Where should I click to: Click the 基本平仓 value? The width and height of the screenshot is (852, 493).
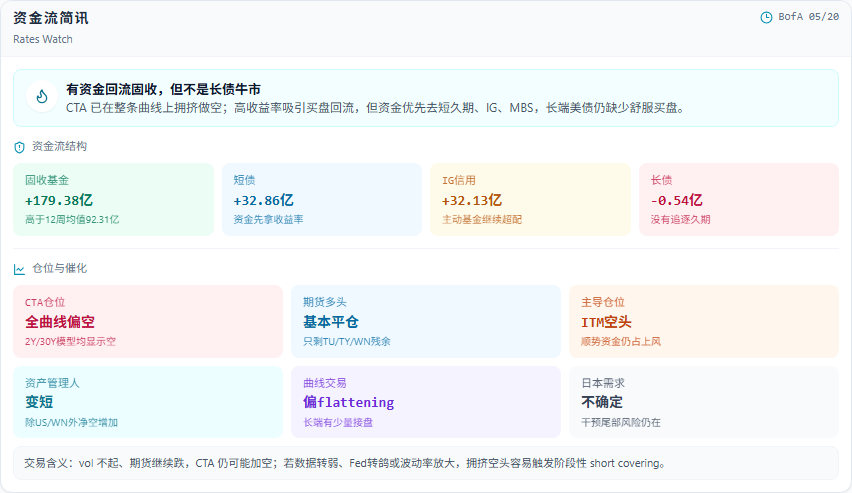coord(331,322)
